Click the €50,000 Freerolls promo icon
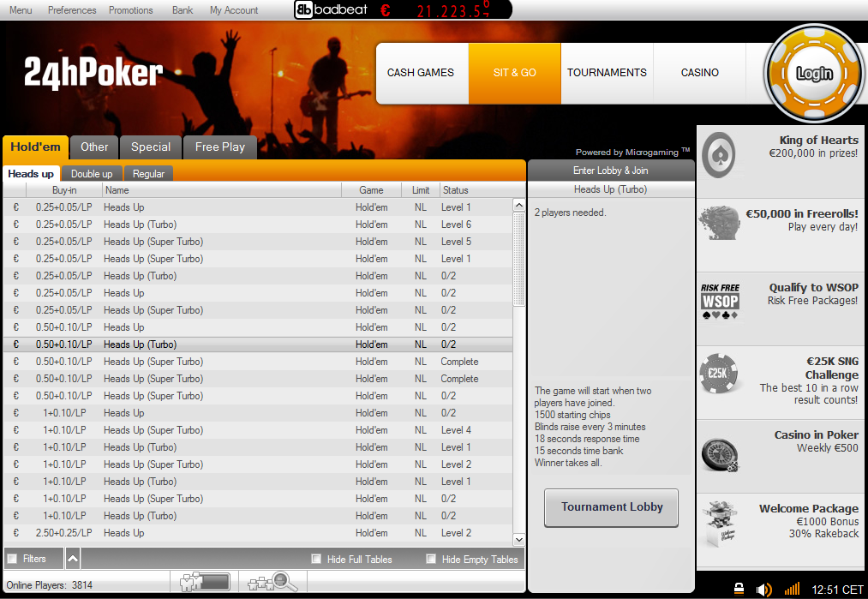 click(719, 223)
